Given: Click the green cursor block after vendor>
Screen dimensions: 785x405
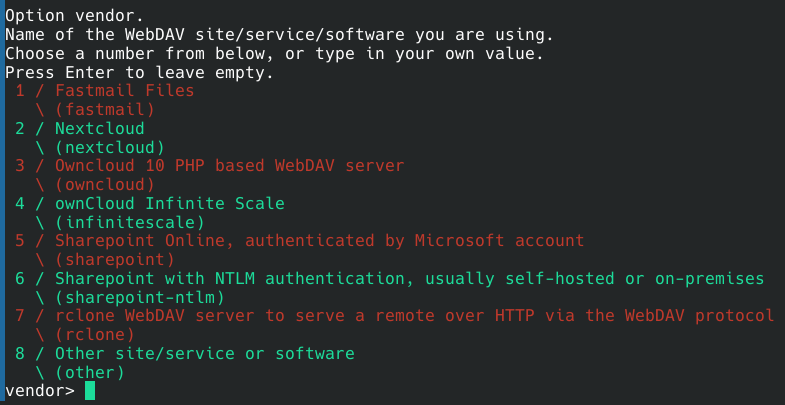Looking at the screenshot, I should (x=90, y=390).
